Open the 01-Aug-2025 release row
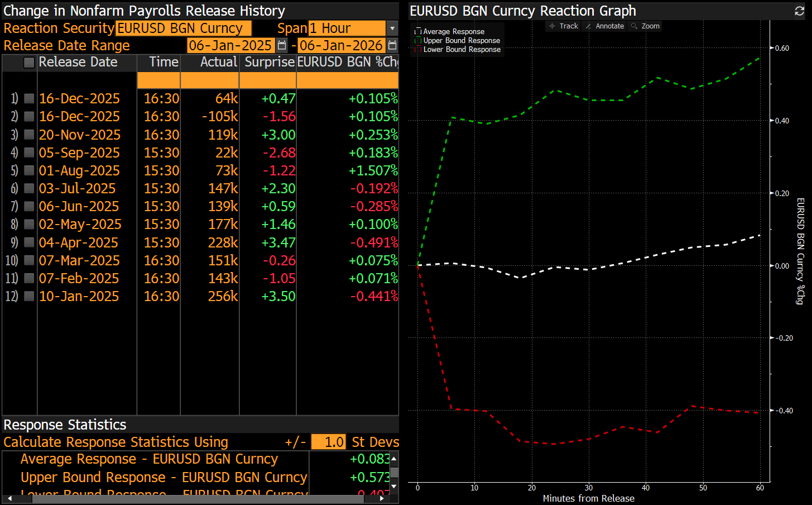 [x=79, y=170]
